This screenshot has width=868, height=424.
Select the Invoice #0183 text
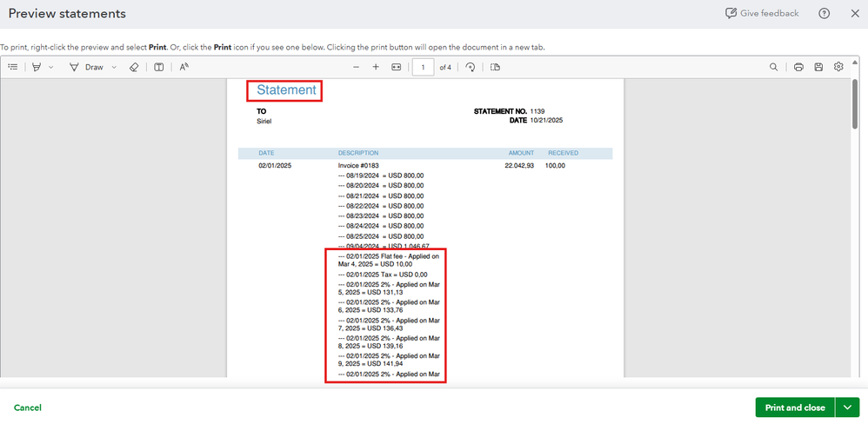pos(358,165)
